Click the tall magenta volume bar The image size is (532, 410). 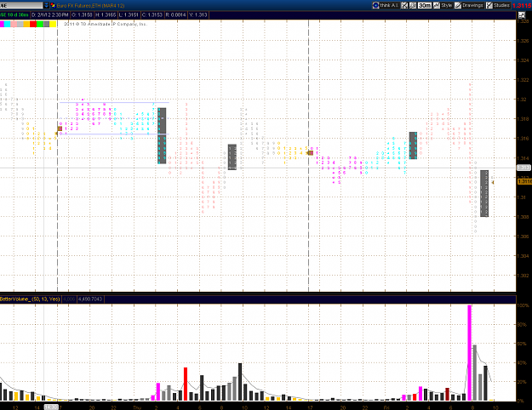point(470,353)
